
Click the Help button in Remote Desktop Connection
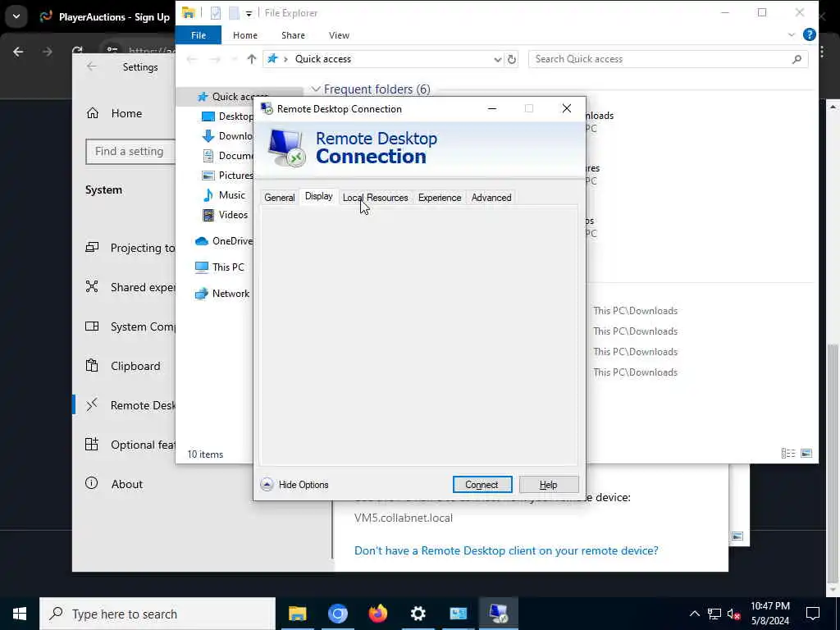pos(548,484)
